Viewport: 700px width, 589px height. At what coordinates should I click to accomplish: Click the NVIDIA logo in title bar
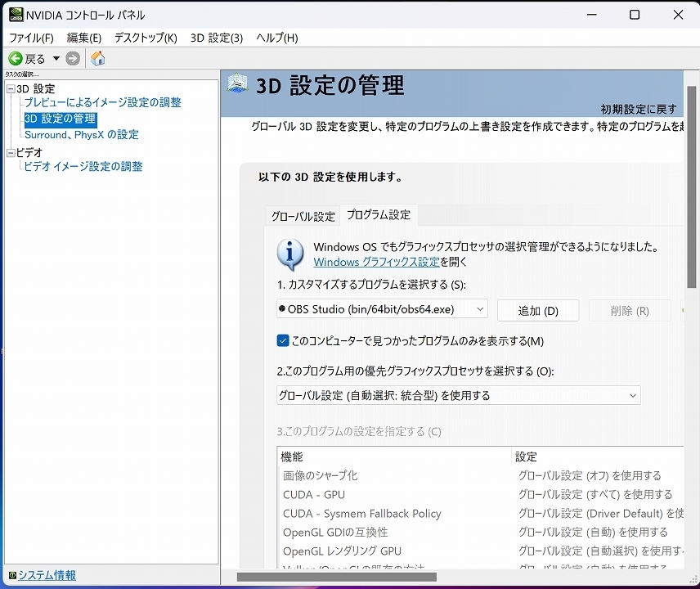click(x=16, y=14)
